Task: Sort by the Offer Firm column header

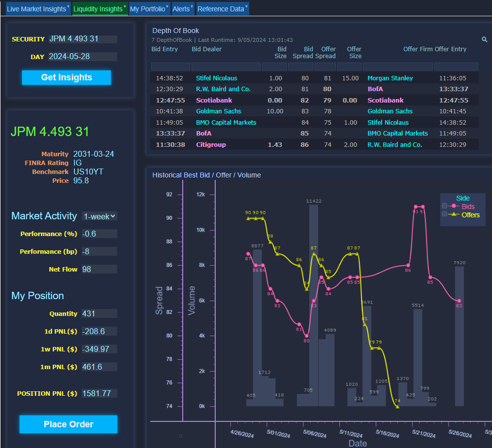Action: point(418,49)
